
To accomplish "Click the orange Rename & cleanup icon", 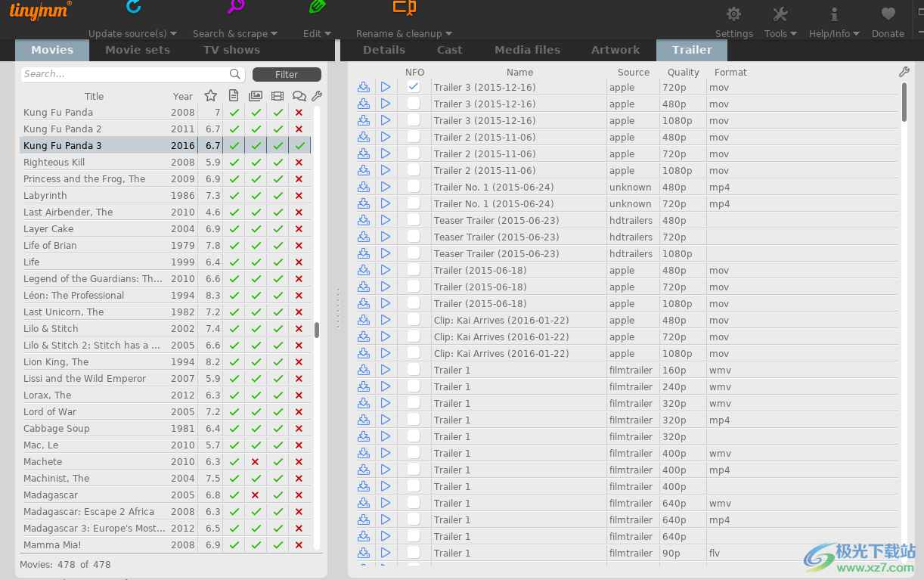I will (404, 8).
